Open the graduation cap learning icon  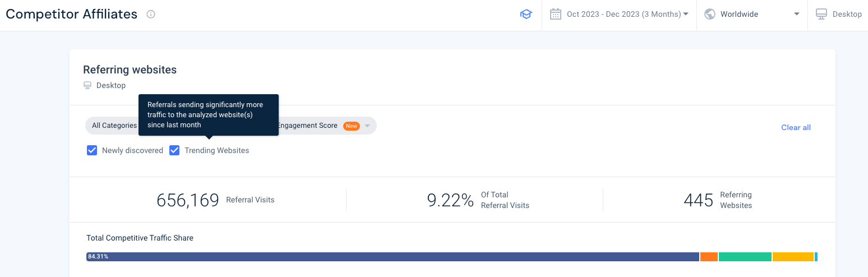tap(526, 15)
